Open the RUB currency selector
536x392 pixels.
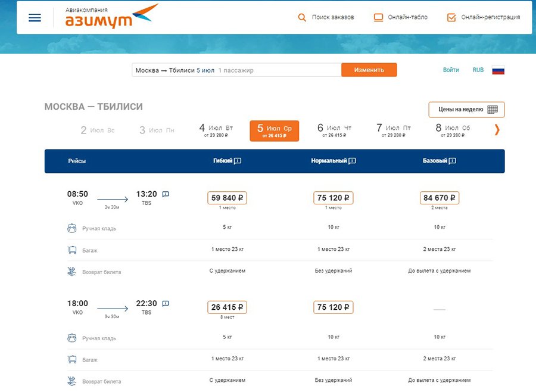click(x=478, y=70)
